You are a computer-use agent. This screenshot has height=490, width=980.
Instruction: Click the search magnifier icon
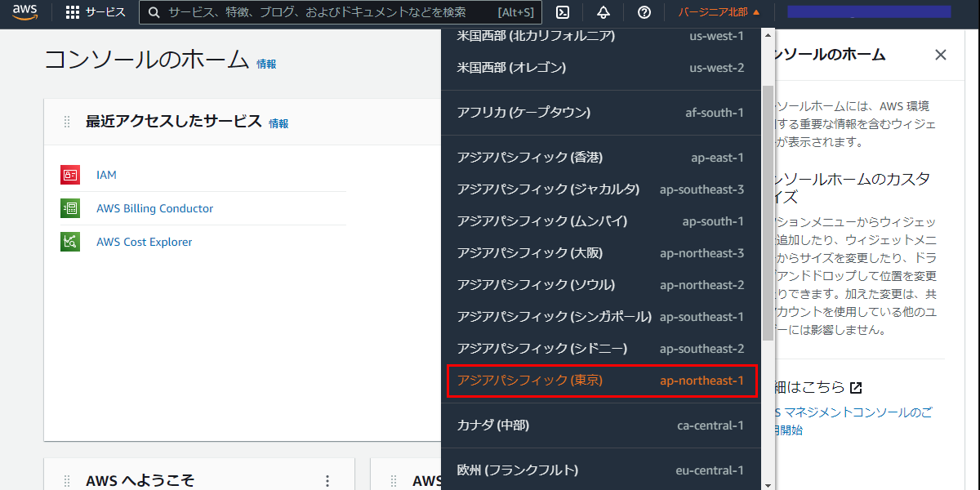(x=154, y=12)
